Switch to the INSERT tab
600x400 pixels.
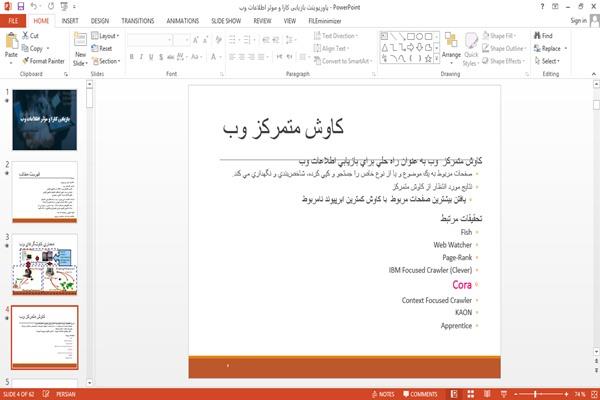pyautogui.click(x=70, y=21)
